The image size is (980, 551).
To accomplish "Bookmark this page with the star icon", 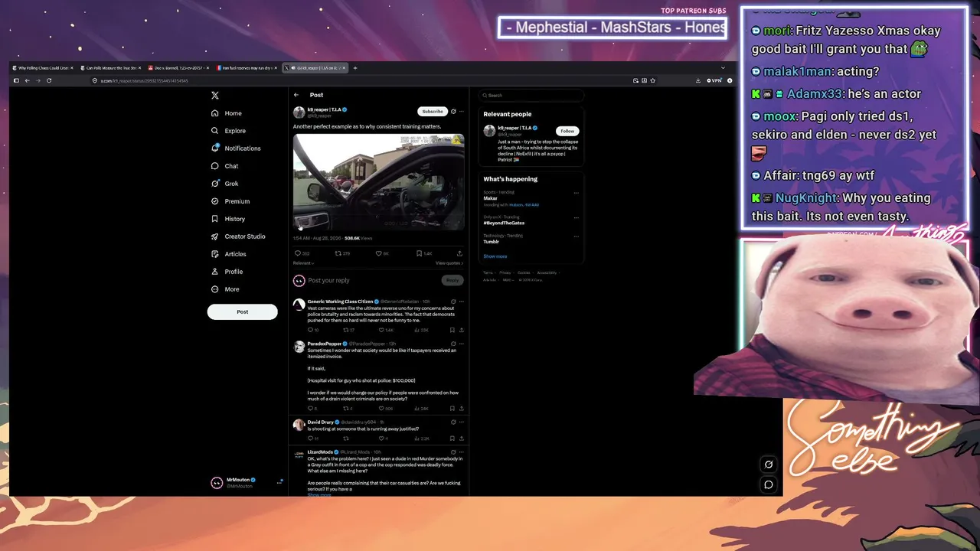I will point(654,80).
